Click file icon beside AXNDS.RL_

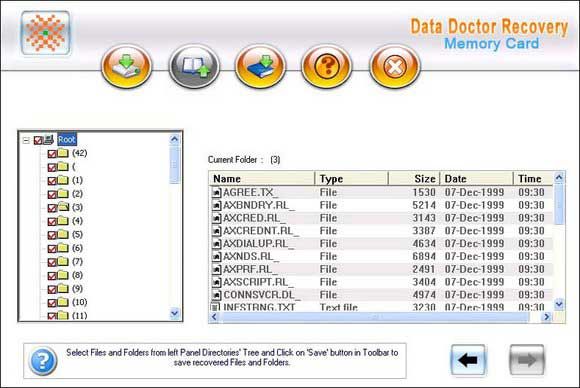click(x=216, y=257)
